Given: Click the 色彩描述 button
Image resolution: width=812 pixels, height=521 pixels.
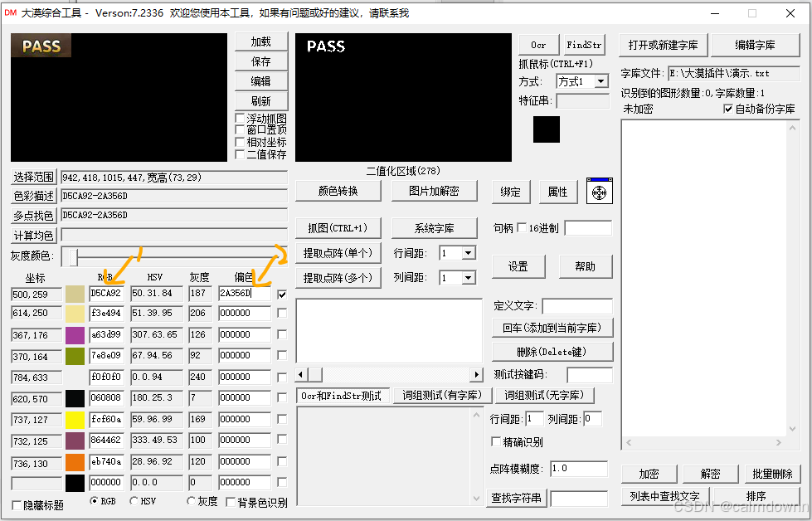Looking at the screenshot, I should click(x=34, y=196).
